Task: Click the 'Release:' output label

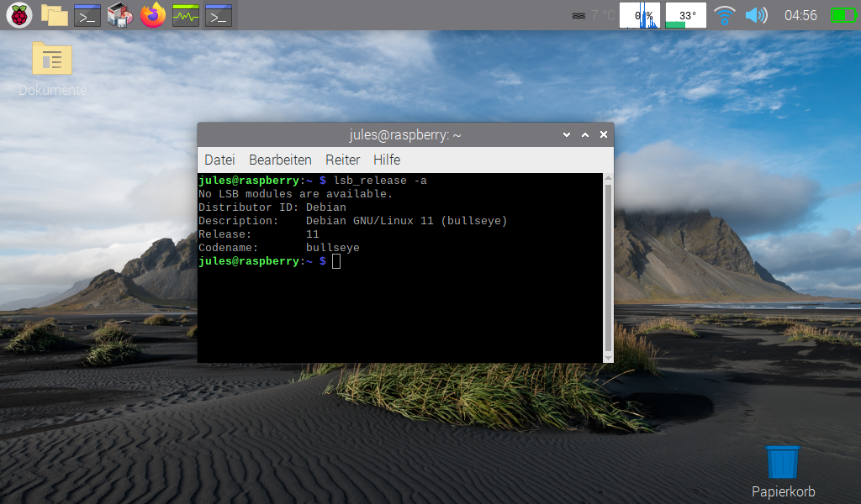Action: pyautogui.click(x=224, y=234)
